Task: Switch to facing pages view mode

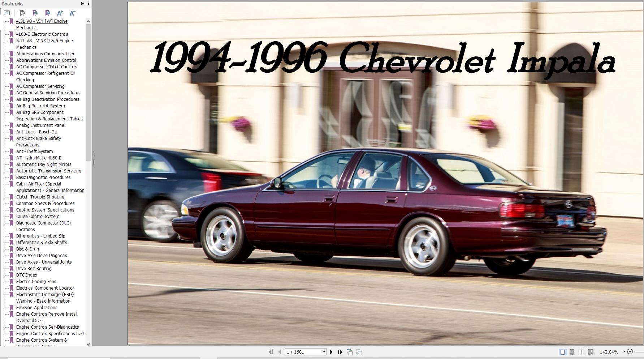Action: click(581, 352)
